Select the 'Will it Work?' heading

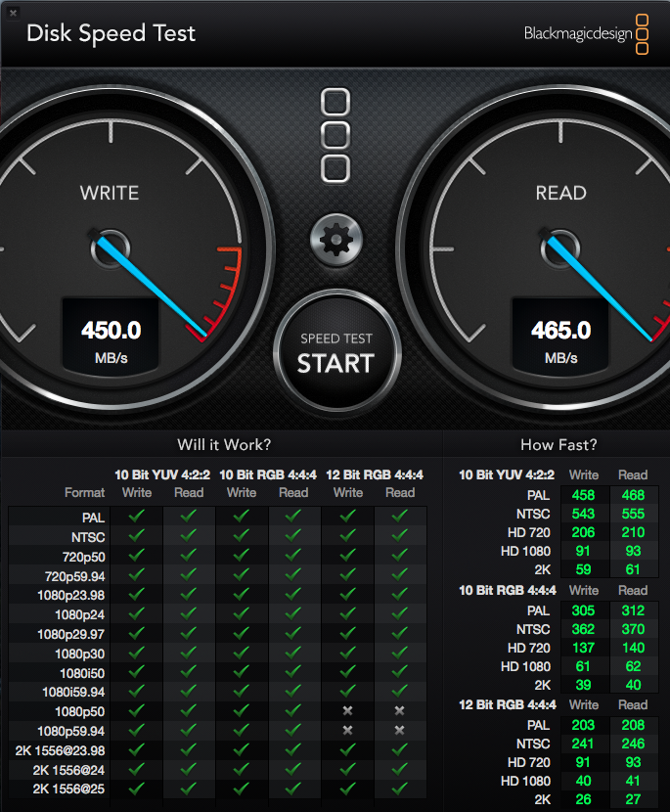pyautogui.click(x=224, y=445)
